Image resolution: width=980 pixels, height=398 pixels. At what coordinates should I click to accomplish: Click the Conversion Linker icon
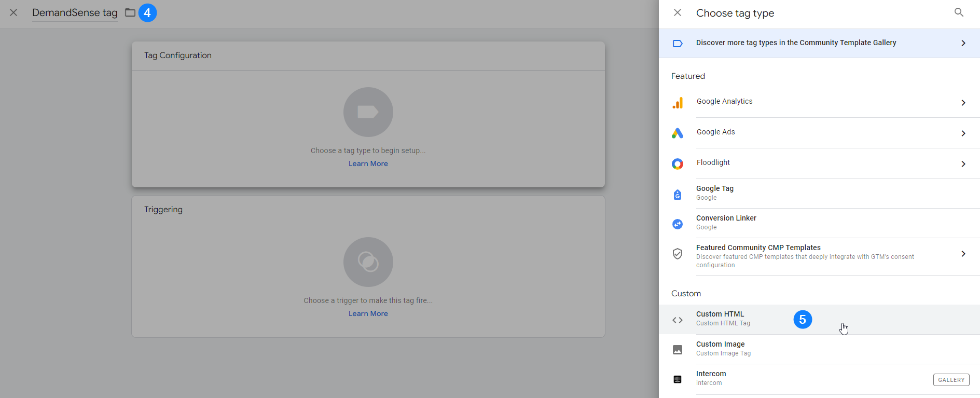(678, 224)
